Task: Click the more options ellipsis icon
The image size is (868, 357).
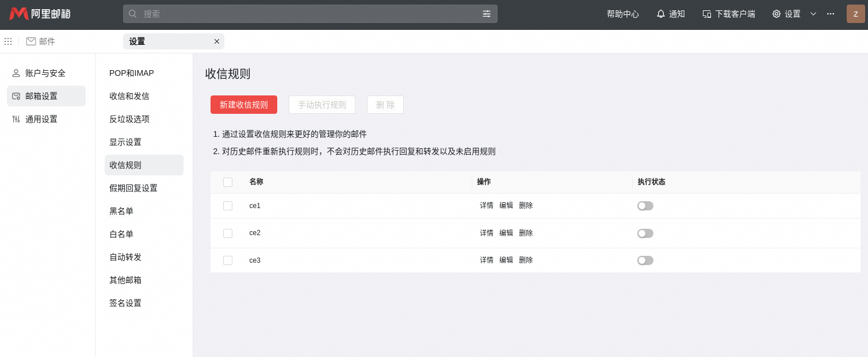Action: tap(831, 14)
